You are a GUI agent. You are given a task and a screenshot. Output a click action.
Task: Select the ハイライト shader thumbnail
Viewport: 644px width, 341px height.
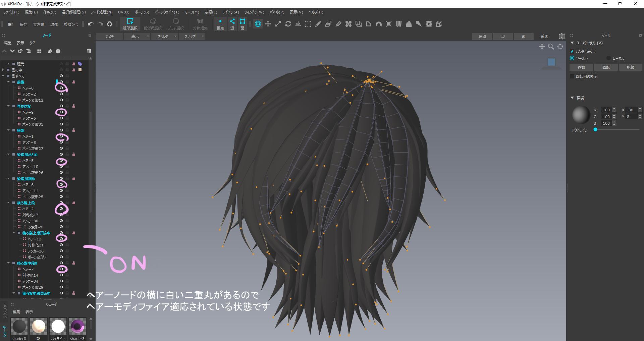pos(58,326)
